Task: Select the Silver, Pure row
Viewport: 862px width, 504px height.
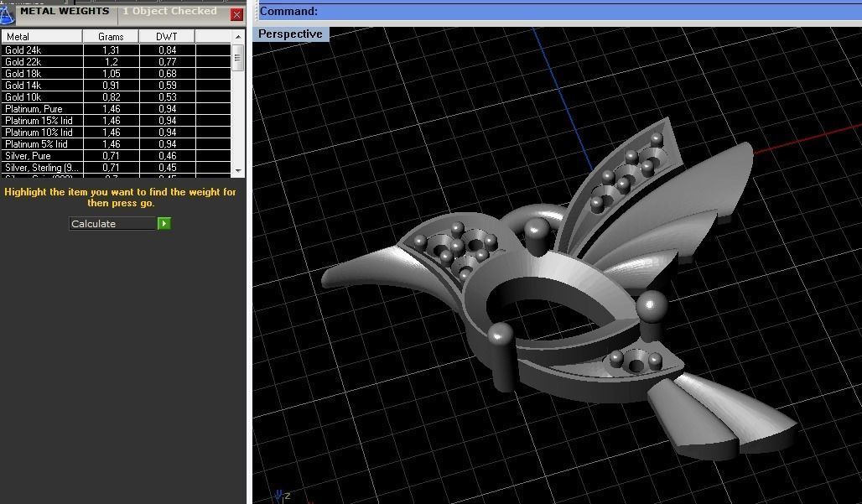Action: 116,155
